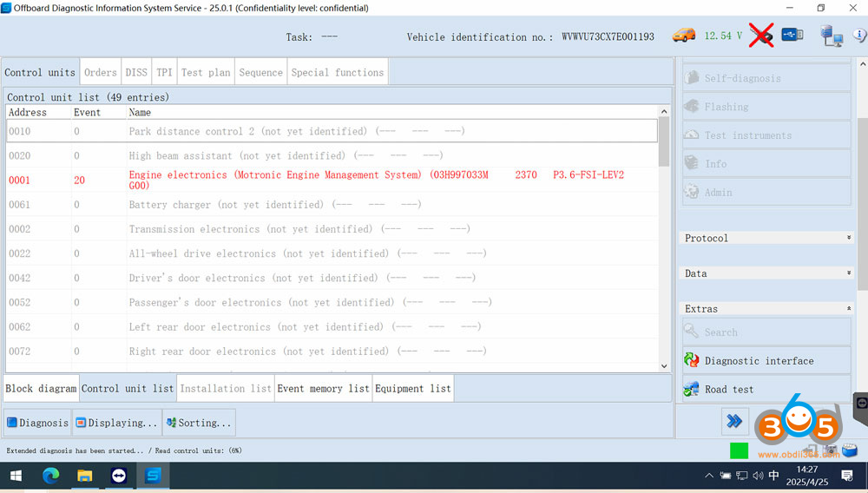Image resolution: width=868 pixels, height=493 pixels.
Task: Select the Event memory list tab
Action: click(x=323, y=389)
